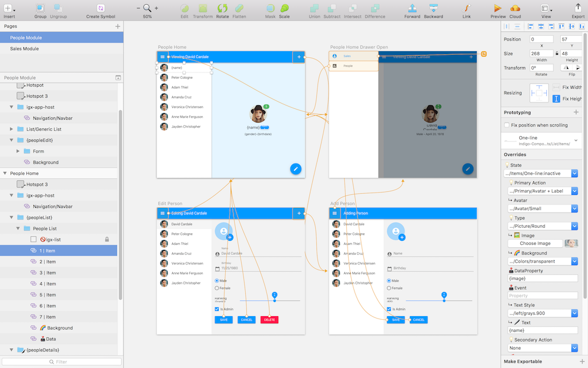
Task: Bring layer Forward using toolbar icon
Action: (x=412, y=8)
